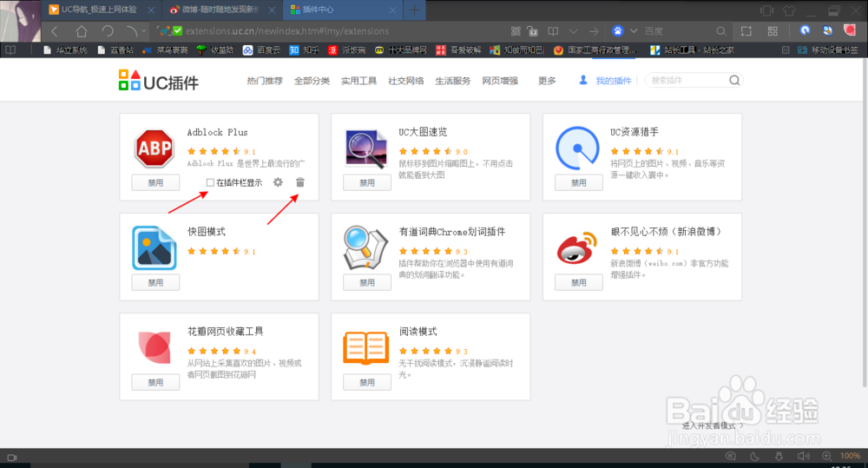Click the screenshot capture toolbar icon
The width and height of the screenshot is (868, 468).
click(746, 31)
